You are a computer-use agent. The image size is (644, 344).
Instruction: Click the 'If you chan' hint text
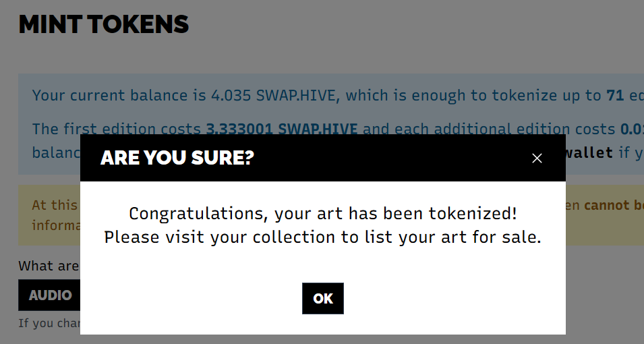coord(49,323)
